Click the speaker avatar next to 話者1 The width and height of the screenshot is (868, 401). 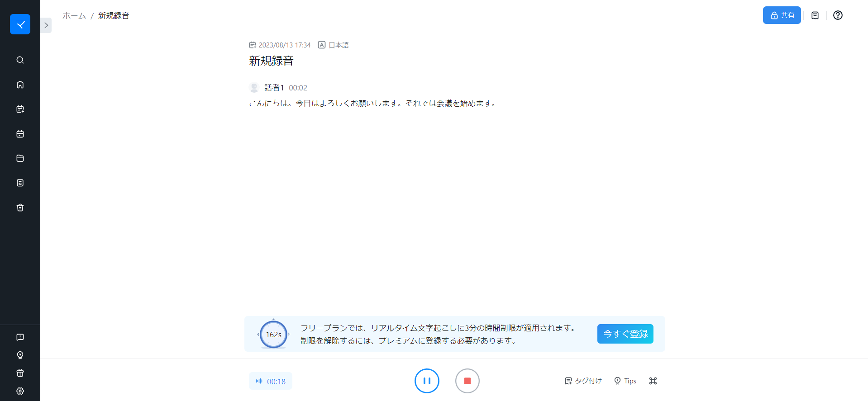254,88
